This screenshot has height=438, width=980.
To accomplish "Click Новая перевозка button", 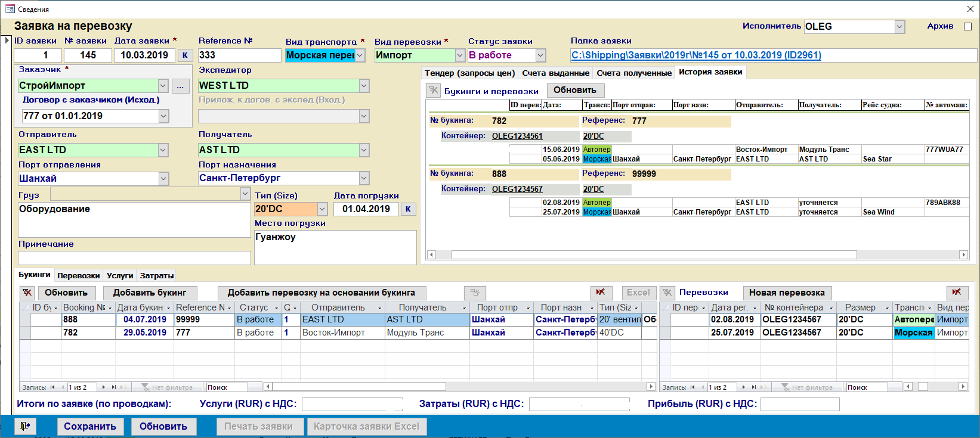I will click(x=787, y=293).
